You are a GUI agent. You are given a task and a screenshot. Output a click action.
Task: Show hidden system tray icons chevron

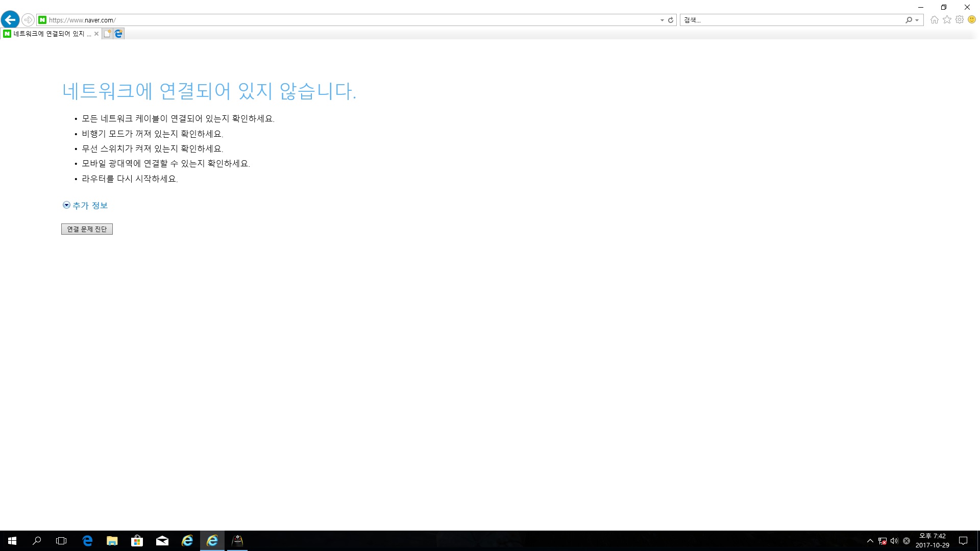870,541
